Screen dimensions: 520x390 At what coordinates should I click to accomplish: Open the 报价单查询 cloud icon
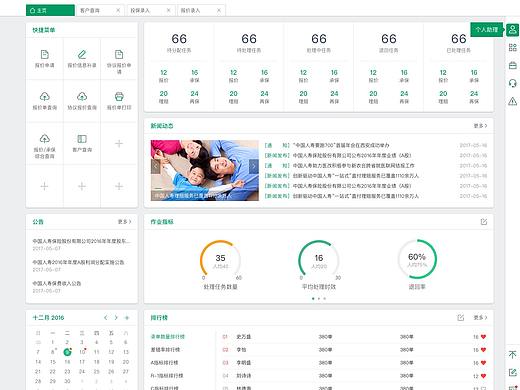[44, 97]
